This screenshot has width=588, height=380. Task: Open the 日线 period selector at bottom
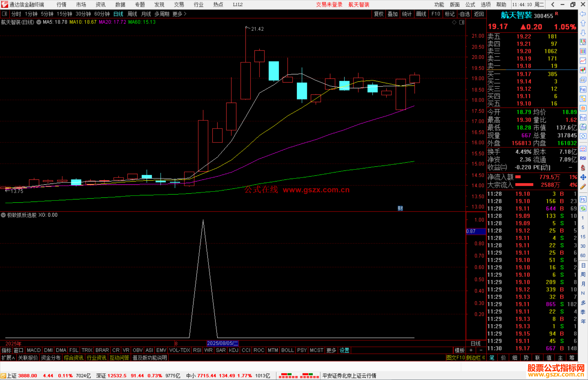(x=475, y=343)
